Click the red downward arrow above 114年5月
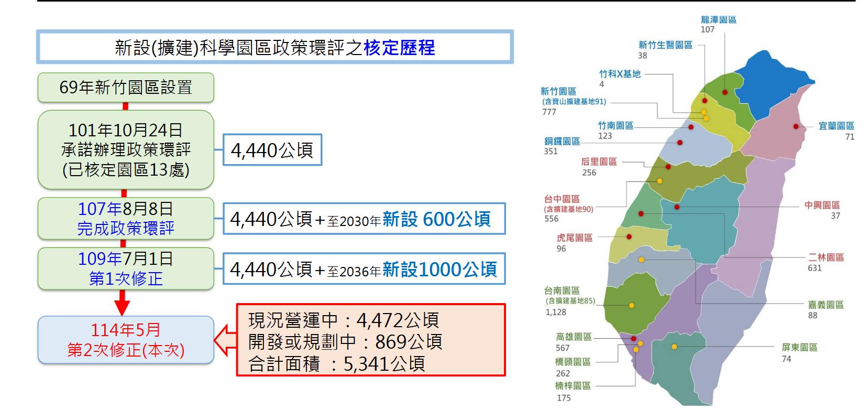 123,303
